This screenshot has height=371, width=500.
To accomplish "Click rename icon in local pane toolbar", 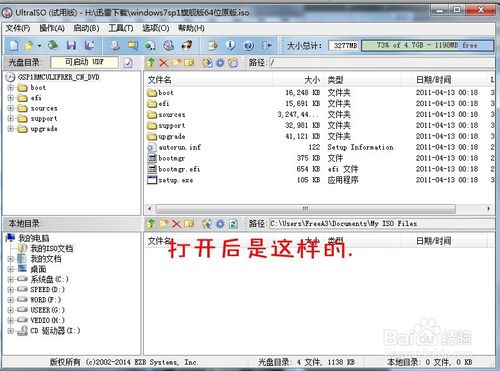I will click(x=189, y=224).
